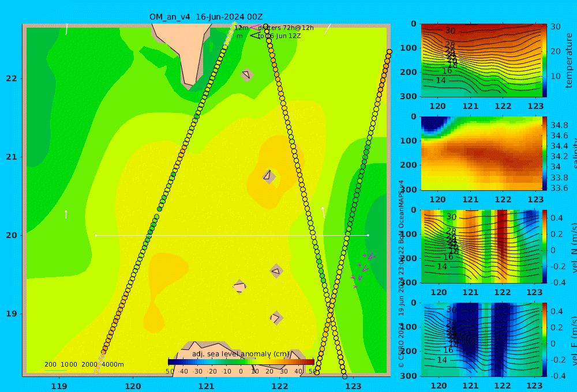Click the 'drifters 72h@12h' legend text
This screenshot has height=392, width=577.
(286, 28)
